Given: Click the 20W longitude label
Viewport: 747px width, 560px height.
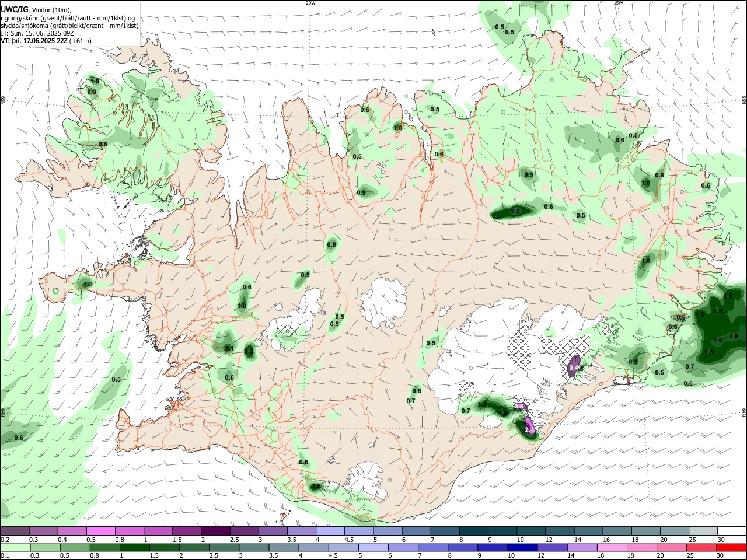Looking at the screenshot, I should point(310,3).
